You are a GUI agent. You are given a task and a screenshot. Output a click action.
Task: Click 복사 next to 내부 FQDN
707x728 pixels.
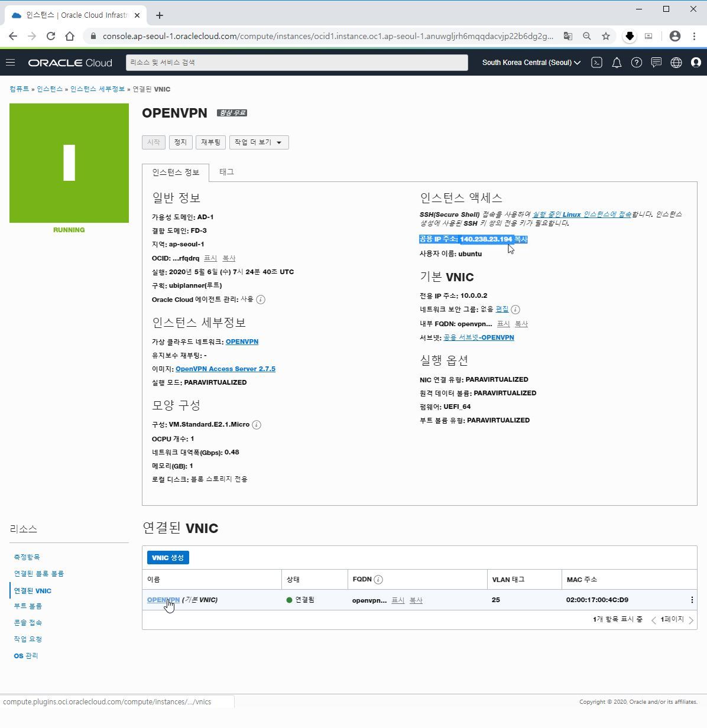521,324
